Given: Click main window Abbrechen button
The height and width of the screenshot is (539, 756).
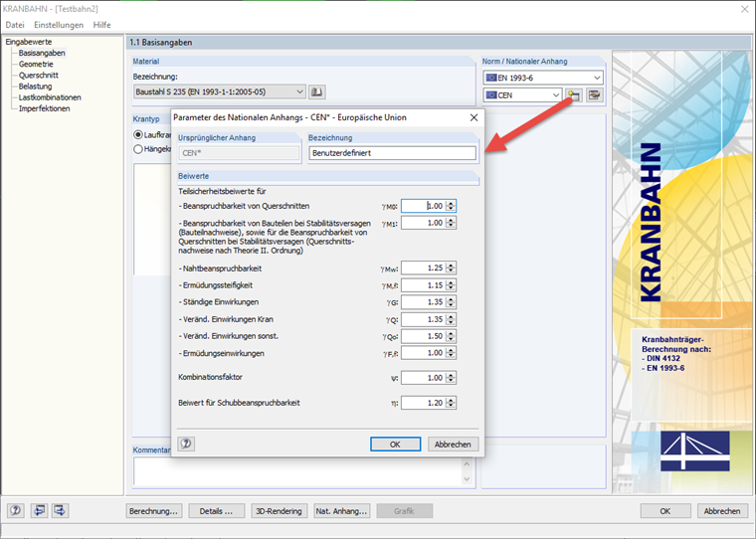Looking at the screenshot, I should tap(722, 511).
